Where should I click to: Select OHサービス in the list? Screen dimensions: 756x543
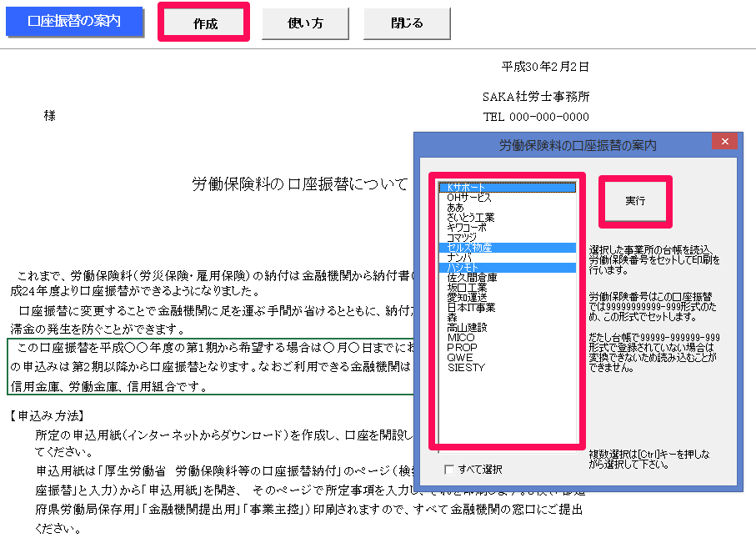[508, 198]
